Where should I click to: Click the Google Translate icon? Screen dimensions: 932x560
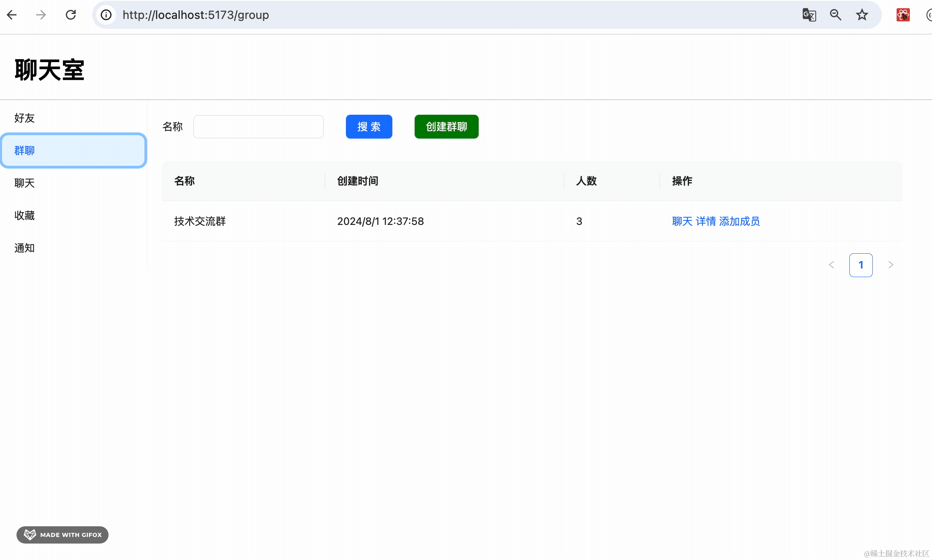(x=809, y=15)
